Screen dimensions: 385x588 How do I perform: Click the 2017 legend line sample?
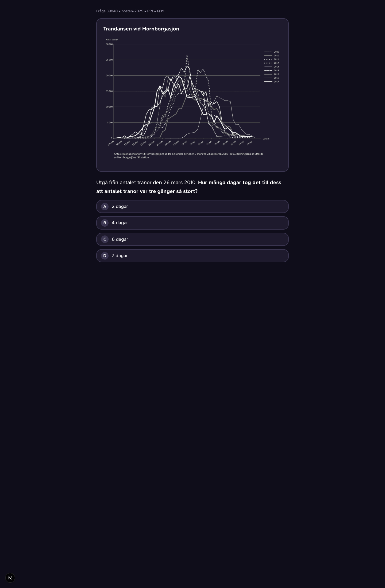268,82
